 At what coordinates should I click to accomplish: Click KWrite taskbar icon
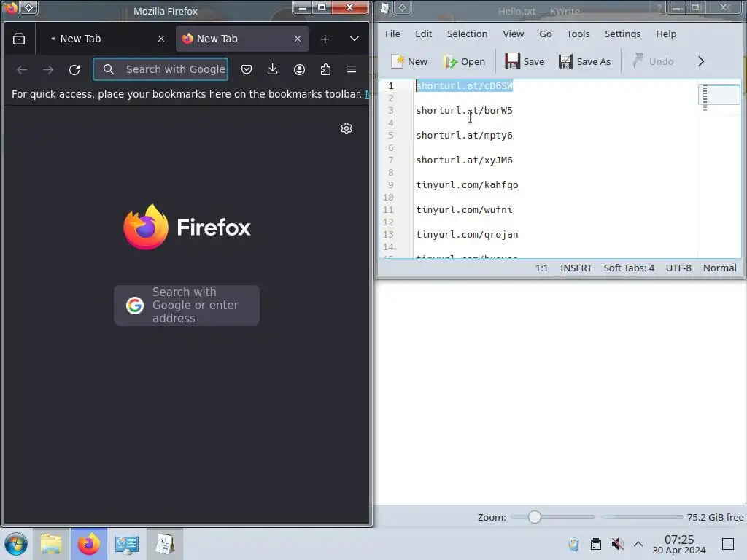pyautogui.click(x=164, y=544)
